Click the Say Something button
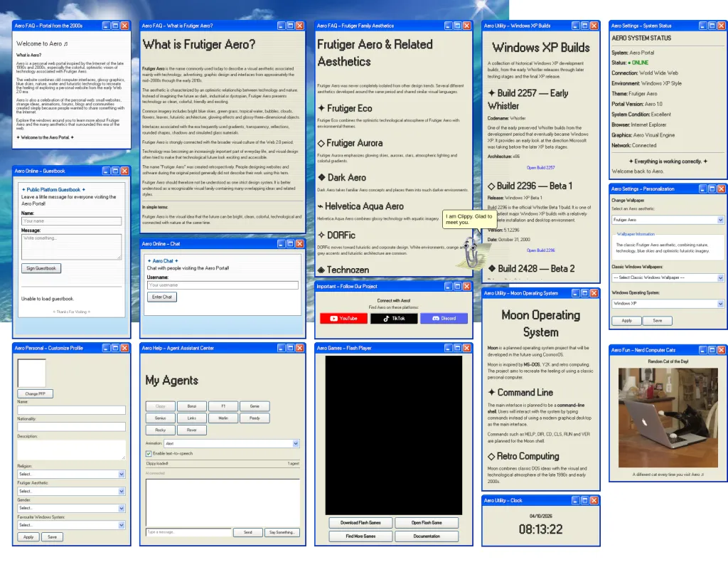Screen dimensions: 728x577 point(282,532)
